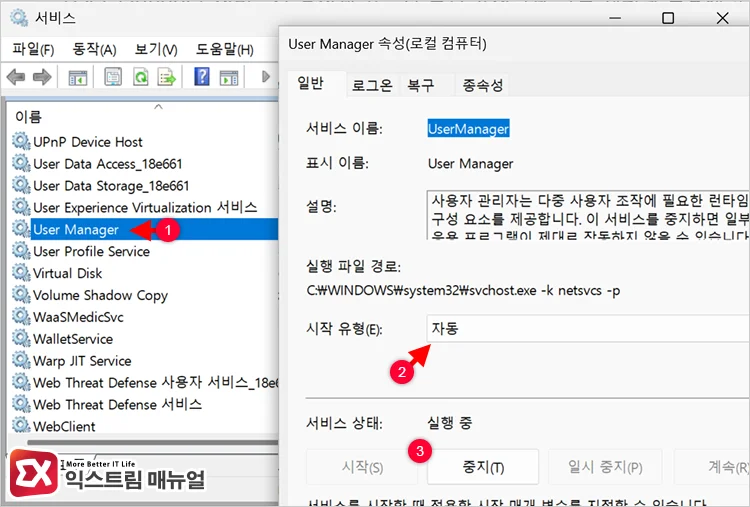
Task: Select User Data Storage_18e661 service row
Action: pos(145,186)
